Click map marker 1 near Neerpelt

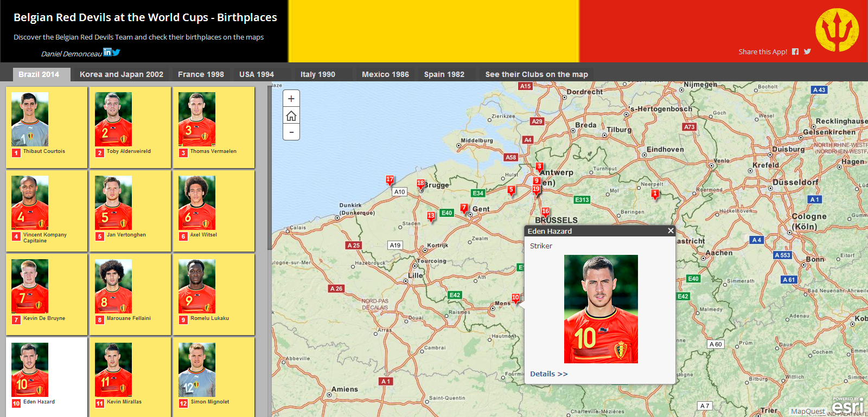click(x=655, y=194)
